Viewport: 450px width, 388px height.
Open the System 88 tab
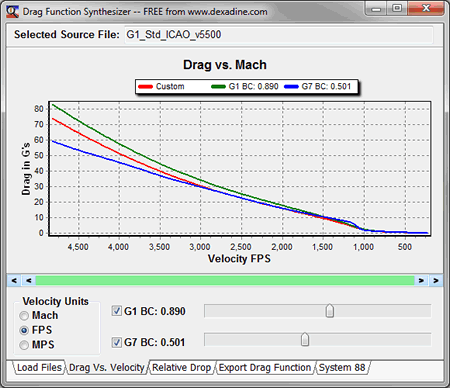(x=342, y=367)
